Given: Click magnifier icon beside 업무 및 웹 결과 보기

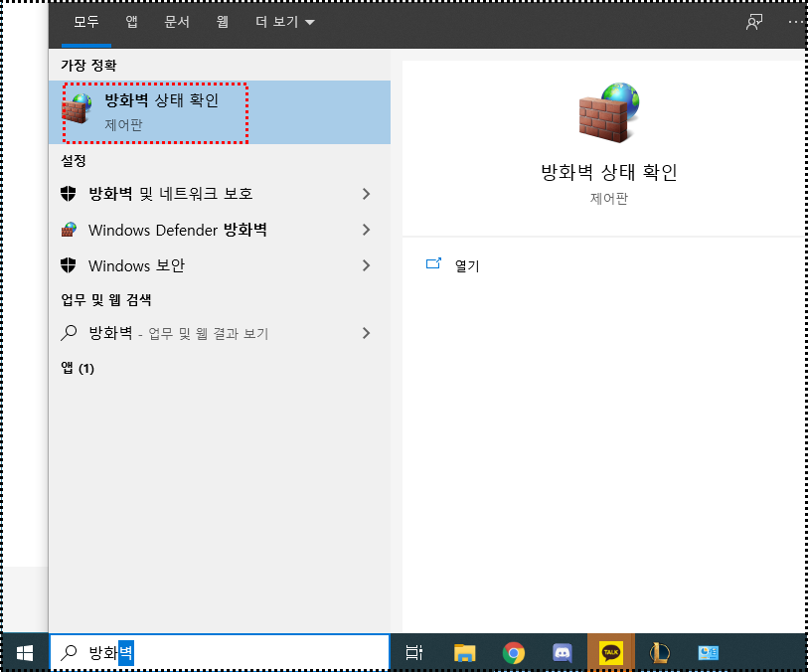Looking at the screenshot, I should click(69, 333).
